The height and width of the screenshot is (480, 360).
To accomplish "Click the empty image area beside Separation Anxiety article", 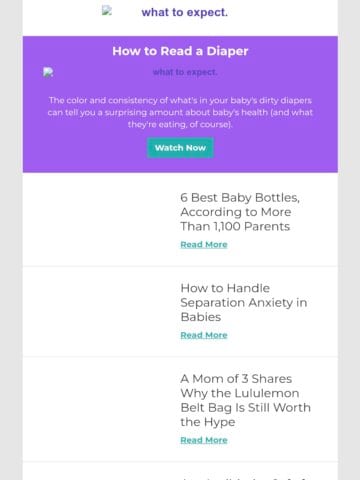I will 102,310.
